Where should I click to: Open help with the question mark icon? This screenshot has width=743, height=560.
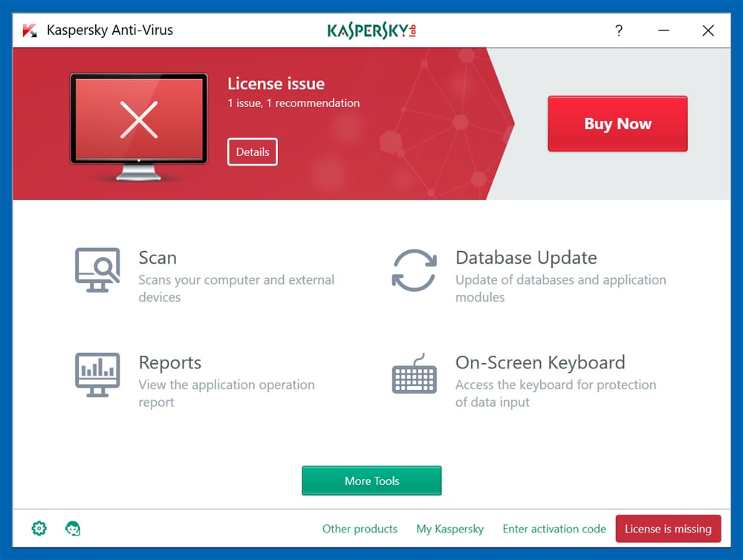click(619, 30)
